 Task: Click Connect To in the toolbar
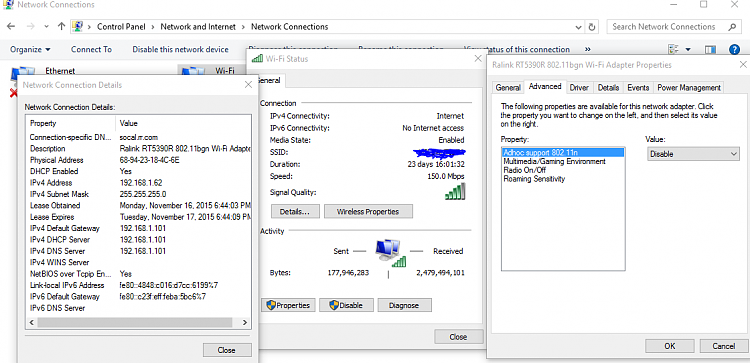click(91, 49)
